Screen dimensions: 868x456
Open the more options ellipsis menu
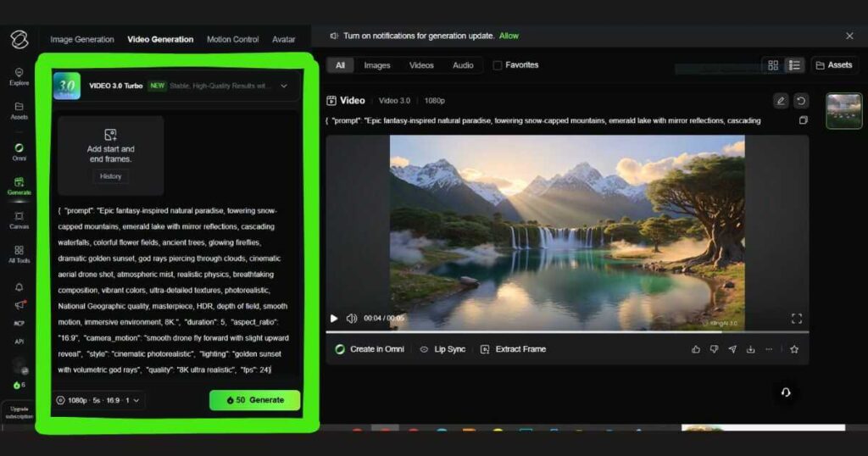[769, 349]
